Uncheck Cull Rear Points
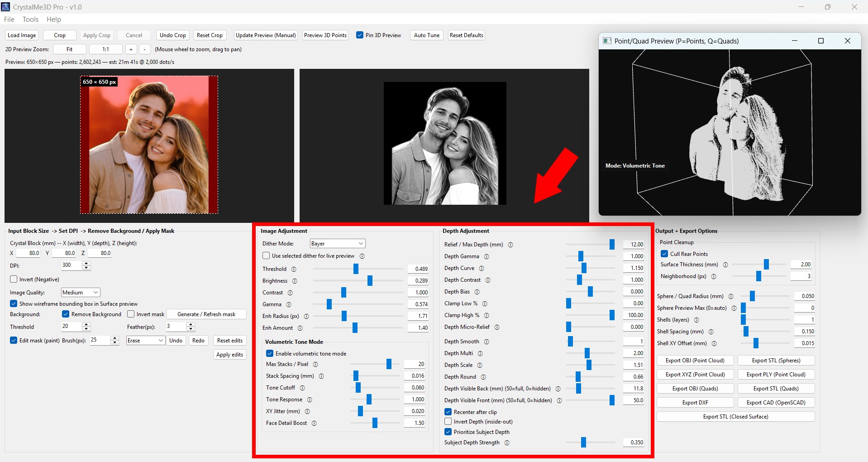868x462 pixels. (664, 254)
